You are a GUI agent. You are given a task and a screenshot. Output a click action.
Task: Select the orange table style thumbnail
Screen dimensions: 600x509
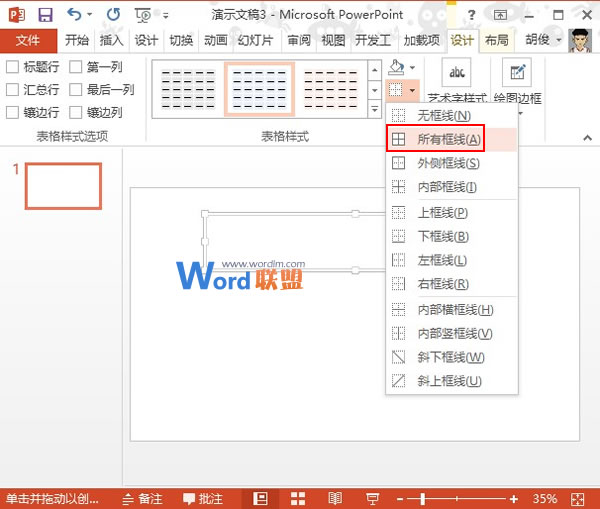[331, 90]
